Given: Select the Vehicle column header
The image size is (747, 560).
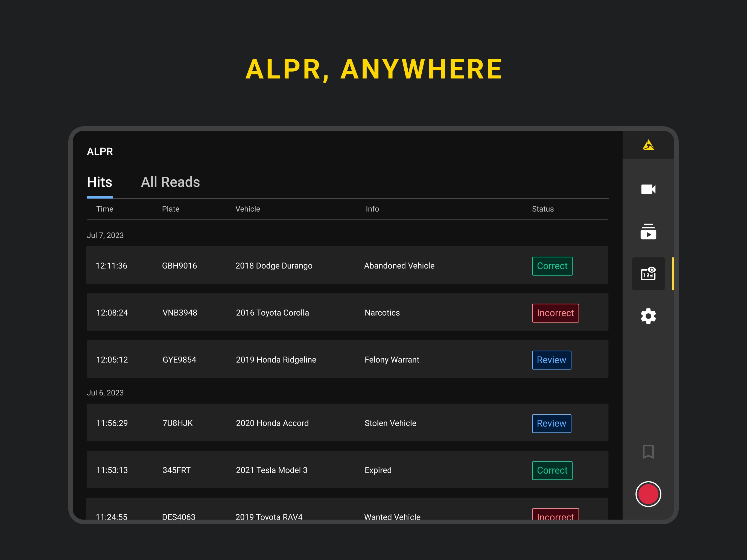Looking at the screenshot, I should tap(247, 209).
